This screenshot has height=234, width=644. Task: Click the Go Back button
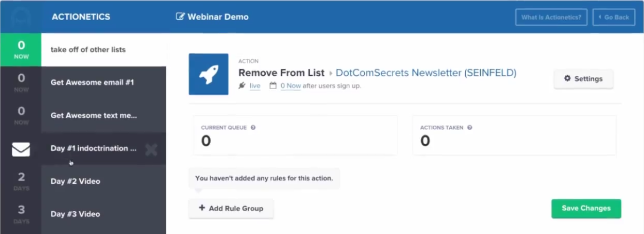pos(614,17)
